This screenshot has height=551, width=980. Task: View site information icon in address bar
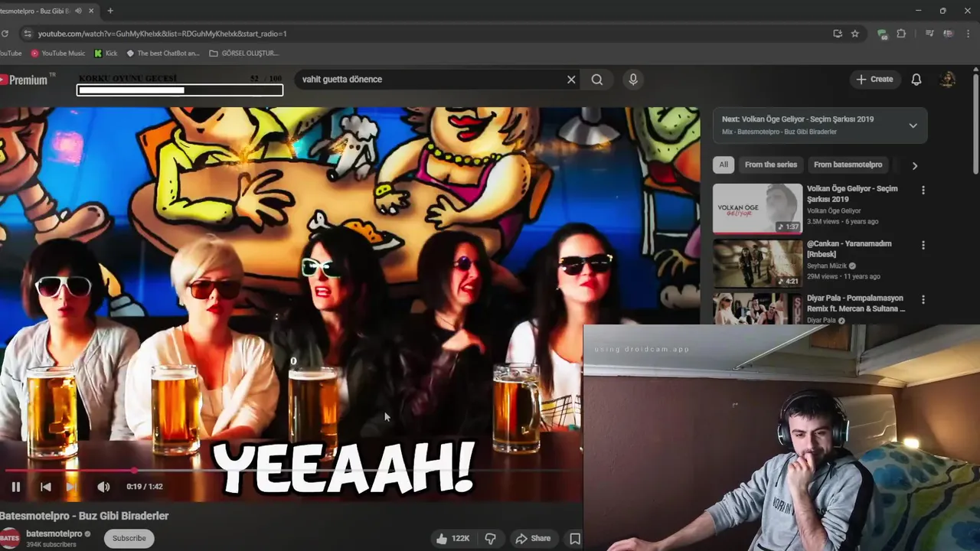[x=28, y=34]
